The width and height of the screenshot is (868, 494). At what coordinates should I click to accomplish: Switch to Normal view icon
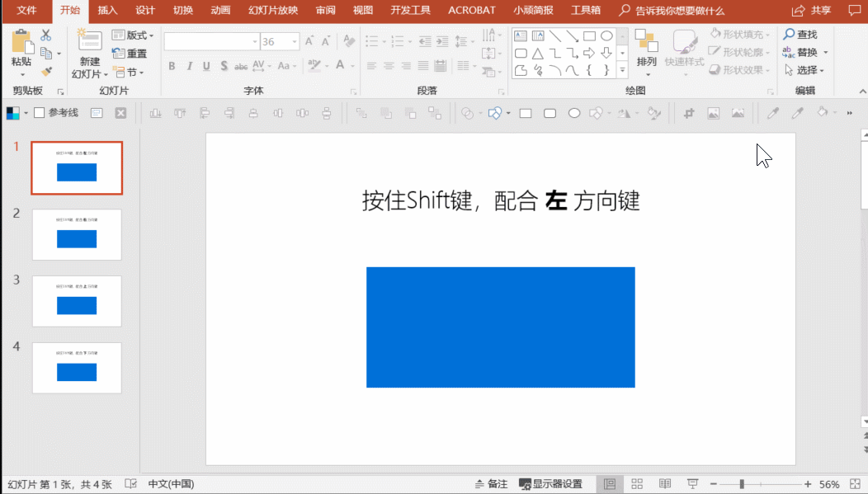(610, 484)
